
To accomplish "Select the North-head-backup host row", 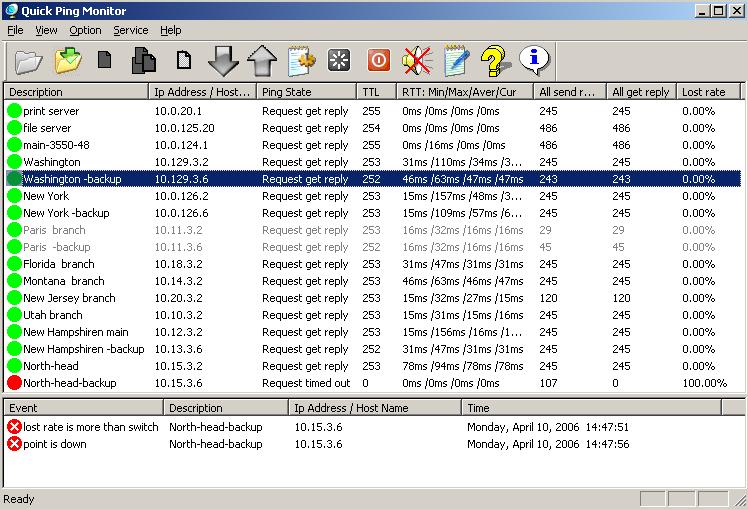I will click(x=69, y=383).
